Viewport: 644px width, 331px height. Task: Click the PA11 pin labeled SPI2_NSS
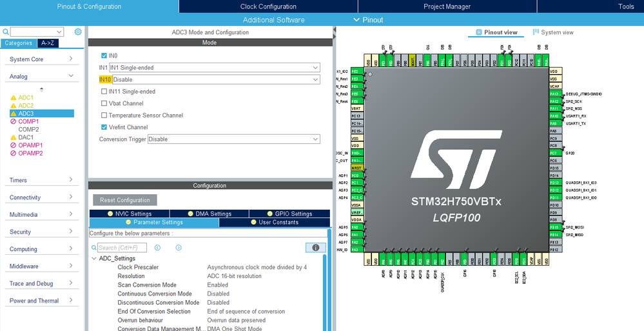coord(555,109)
